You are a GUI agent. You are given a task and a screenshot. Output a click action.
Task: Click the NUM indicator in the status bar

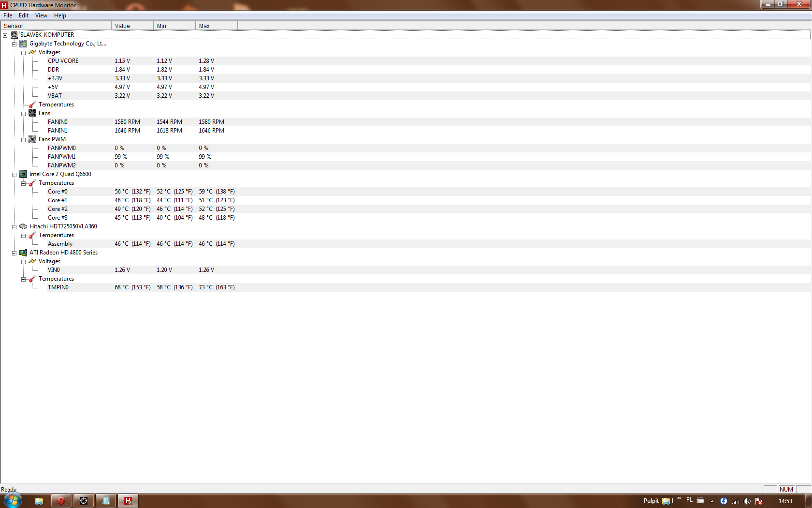pos(786,489)
